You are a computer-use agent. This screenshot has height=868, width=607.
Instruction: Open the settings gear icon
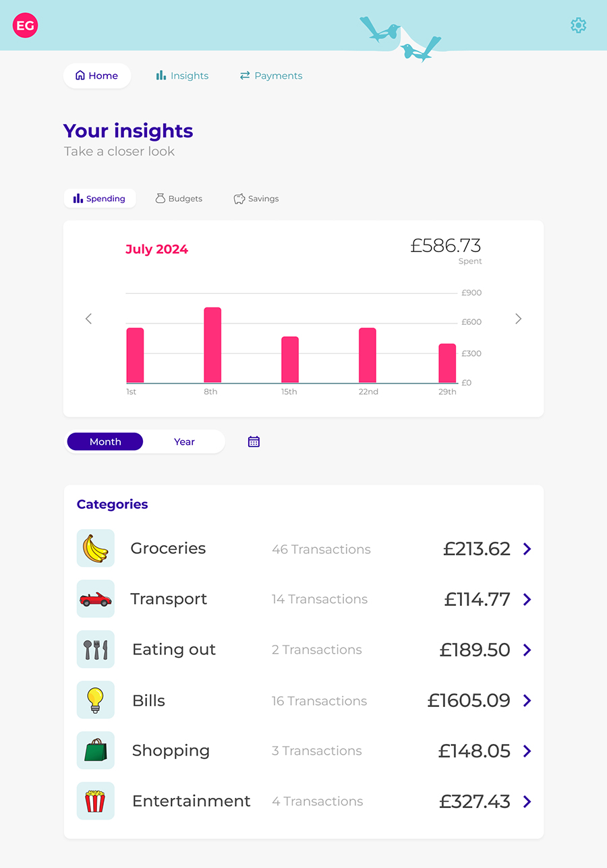pos(578,26)
